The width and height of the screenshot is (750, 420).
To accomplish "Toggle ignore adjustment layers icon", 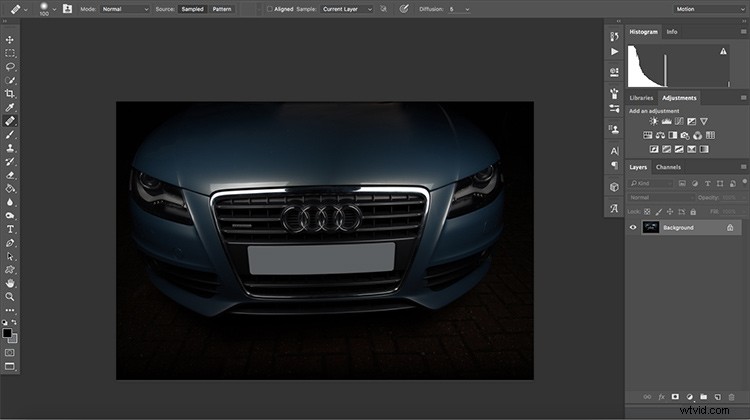I will [x=383, y=9].
